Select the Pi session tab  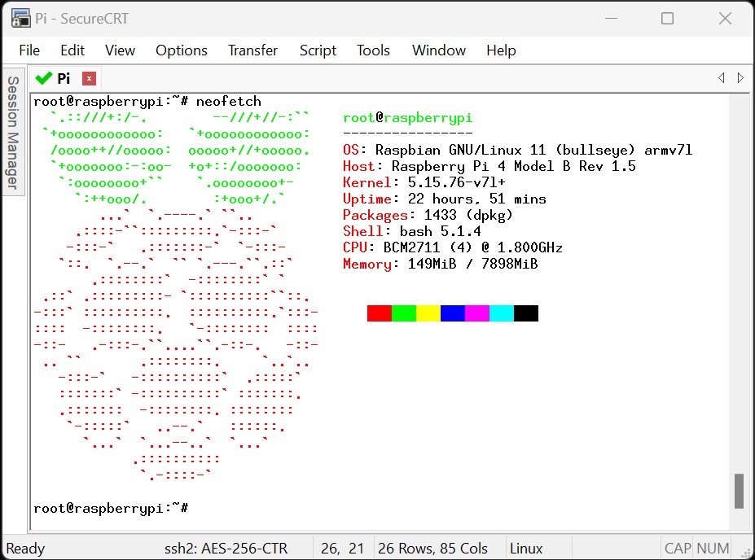pos(64,78)
